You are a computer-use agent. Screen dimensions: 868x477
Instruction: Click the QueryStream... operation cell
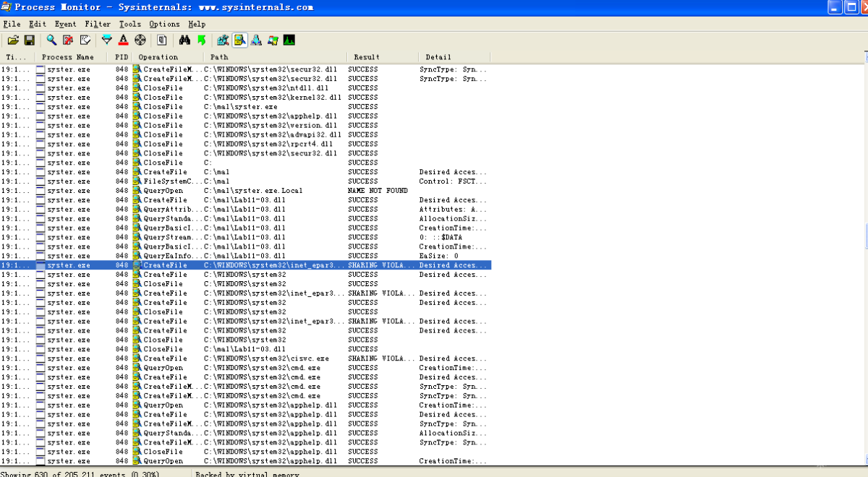coord(169,238)
